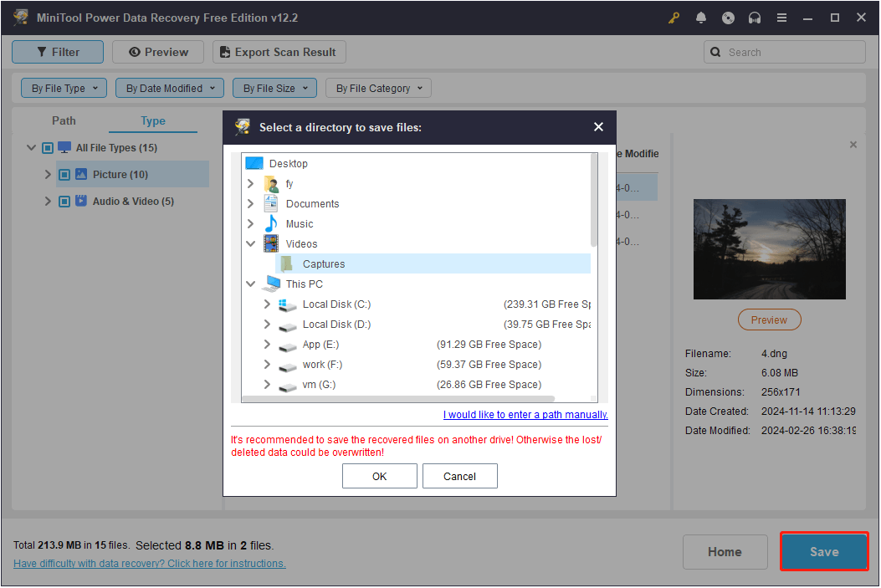Confirm directory with OK button

coord(380,476)
